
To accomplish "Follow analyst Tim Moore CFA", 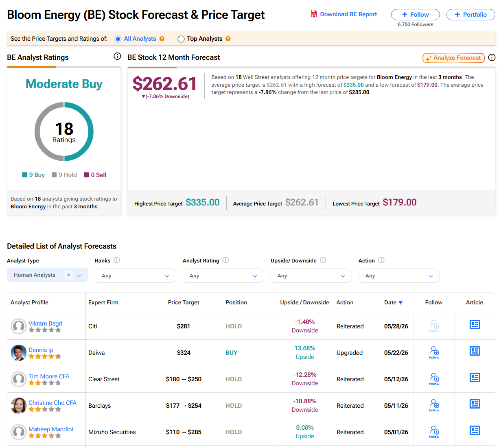I will (434, 379).
